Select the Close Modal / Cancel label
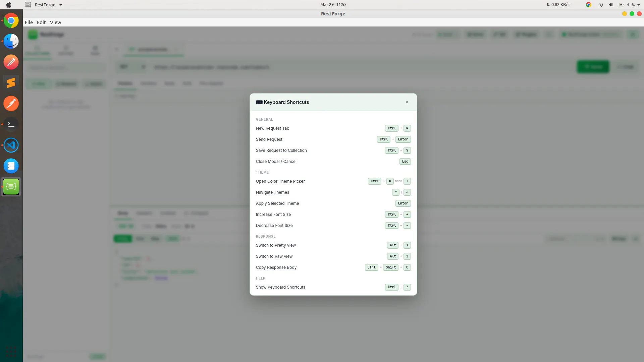 pos(276,162)
